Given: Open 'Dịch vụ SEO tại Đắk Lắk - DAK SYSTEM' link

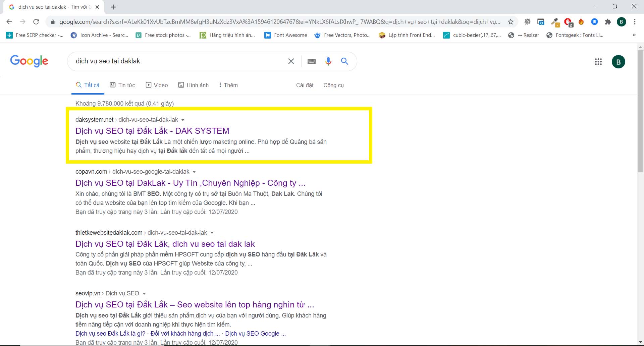Looking at the screenshot, I should [152, 131].
